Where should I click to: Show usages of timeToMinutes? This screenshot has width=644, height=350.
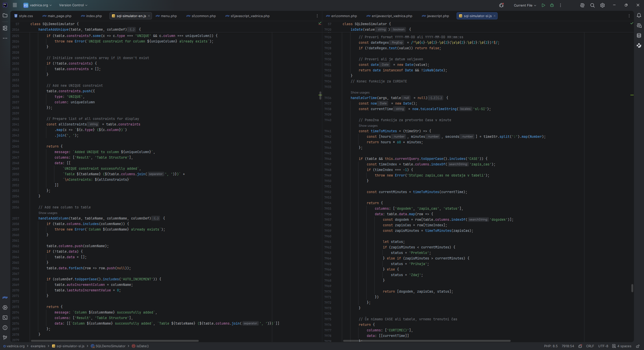[368, 126]
